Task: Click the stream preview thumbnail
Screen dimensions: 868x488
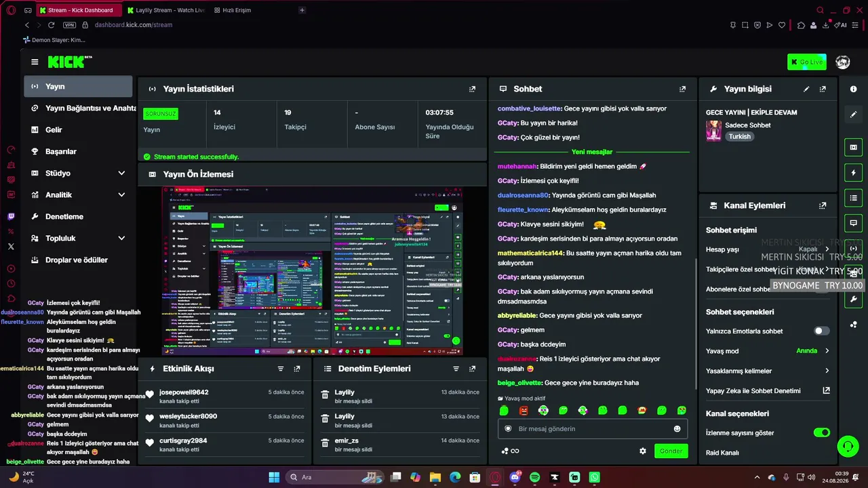Action: [312, 271]
